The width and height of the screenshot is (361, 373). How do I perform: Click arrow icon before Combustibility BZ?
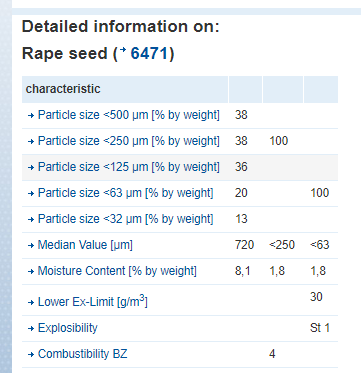[x=31, y=355]
